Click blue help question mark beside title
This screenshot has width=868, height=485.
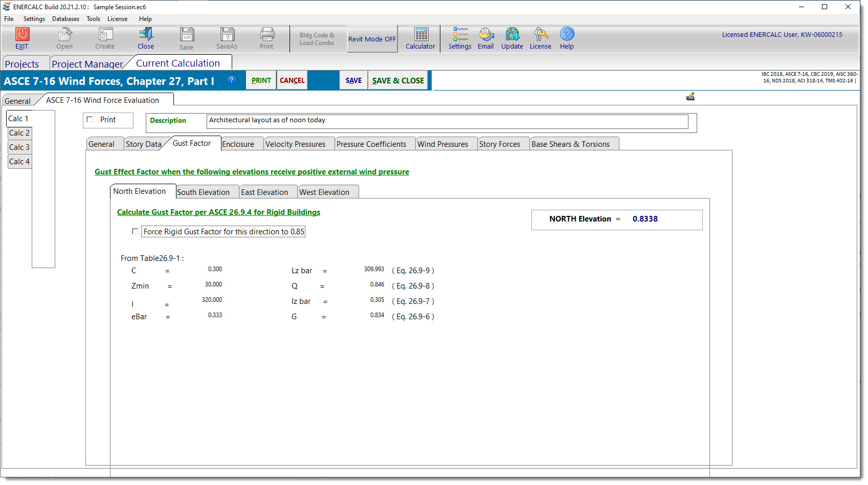point(232,80)
